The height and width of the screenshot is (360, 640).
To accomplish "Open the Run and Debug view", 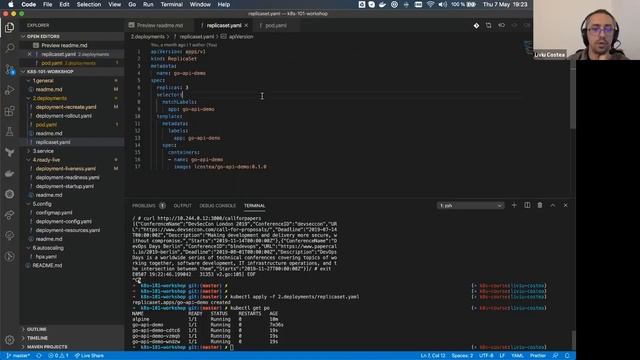I will (9, 90).
